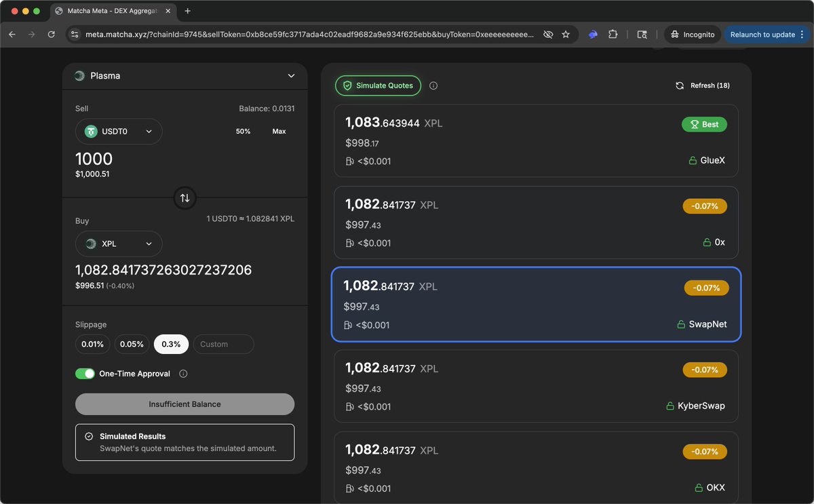Click the 1 USDT0 ≈ 1.082841 XPL rate
This screenshot has width=814, height=504.
click(x=250, y=219)
